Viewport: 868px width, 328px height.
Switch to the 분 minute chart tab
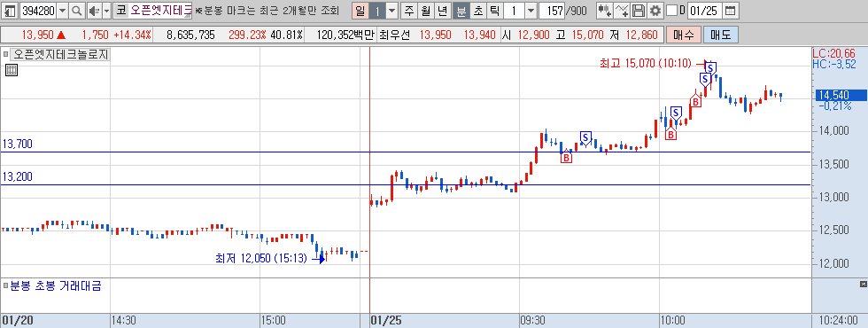click(x=461, y=11)
